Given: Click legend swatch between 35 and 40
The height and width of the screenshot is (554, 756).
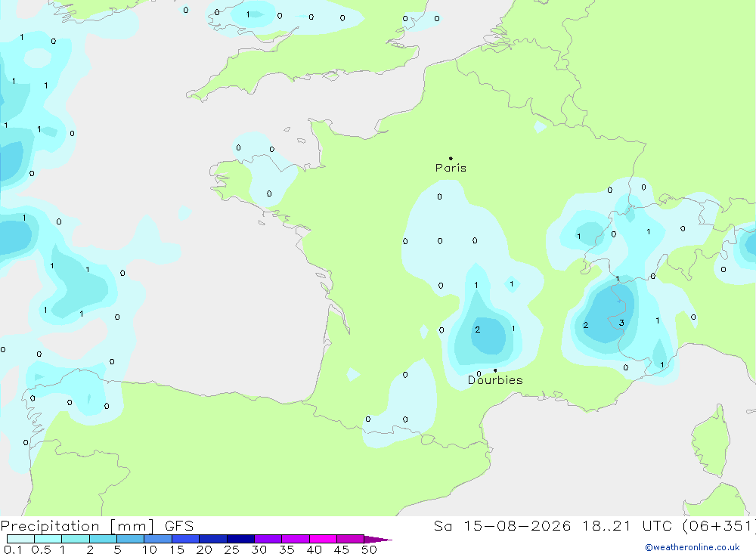Looking at the screenshot, I should coord(295,539).
